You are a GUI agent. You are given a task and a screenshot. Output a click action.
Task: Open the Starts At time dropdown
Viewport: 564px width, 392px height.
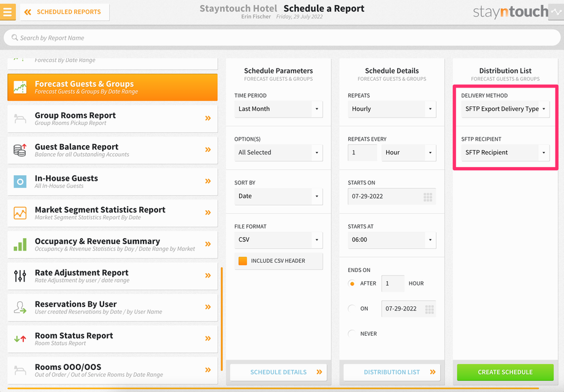(x=392, y=239)
